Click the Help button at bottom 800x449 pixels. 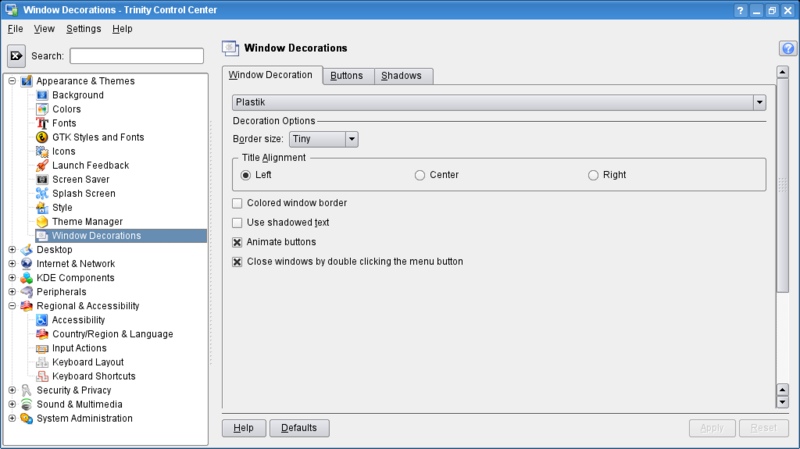[244, 428]
